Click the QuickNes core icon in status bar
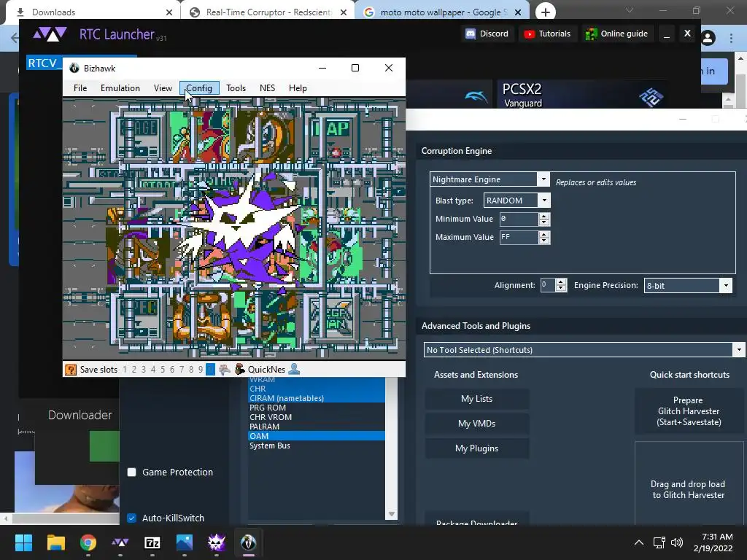 pos(239,370)
